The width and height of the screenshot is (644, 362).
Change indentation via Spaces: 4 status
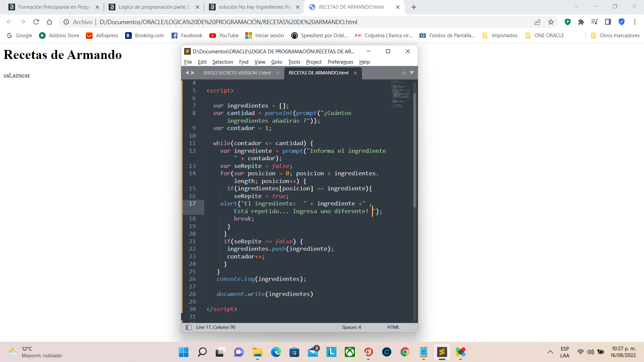pos(351,327)
